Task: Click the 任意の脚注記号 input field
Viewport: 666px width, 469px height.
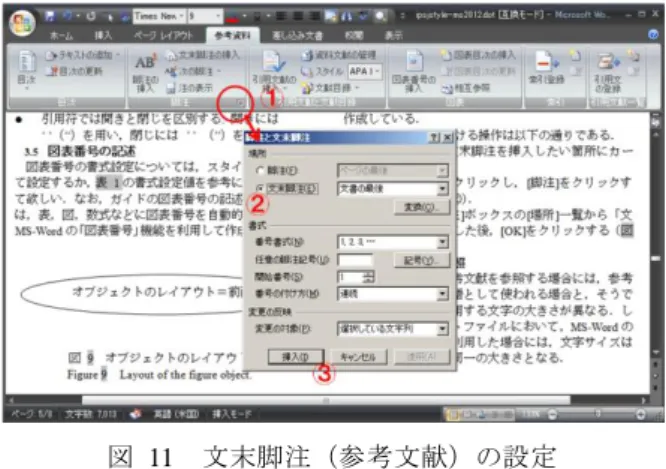Action: click(355, 260)
